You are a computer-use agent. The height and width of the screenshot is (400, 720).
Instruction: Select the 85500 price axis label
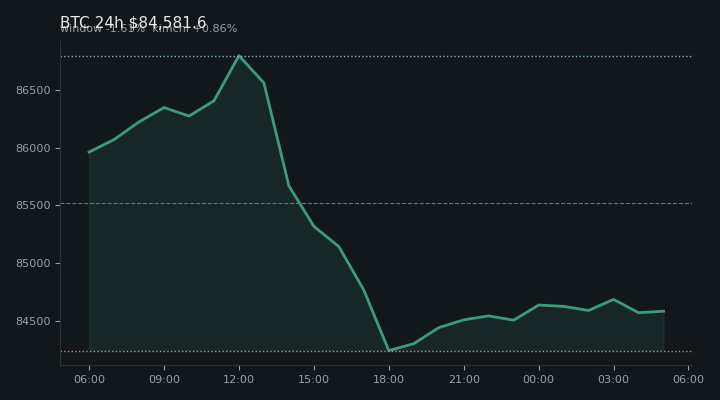tap(33, 205)
